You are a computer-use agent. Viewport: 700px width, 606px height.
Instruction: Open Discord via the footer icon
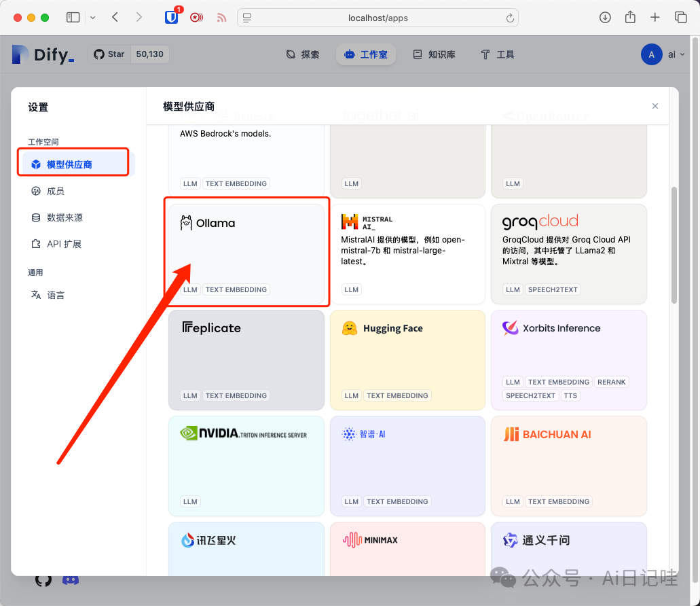tap(71, 579)
